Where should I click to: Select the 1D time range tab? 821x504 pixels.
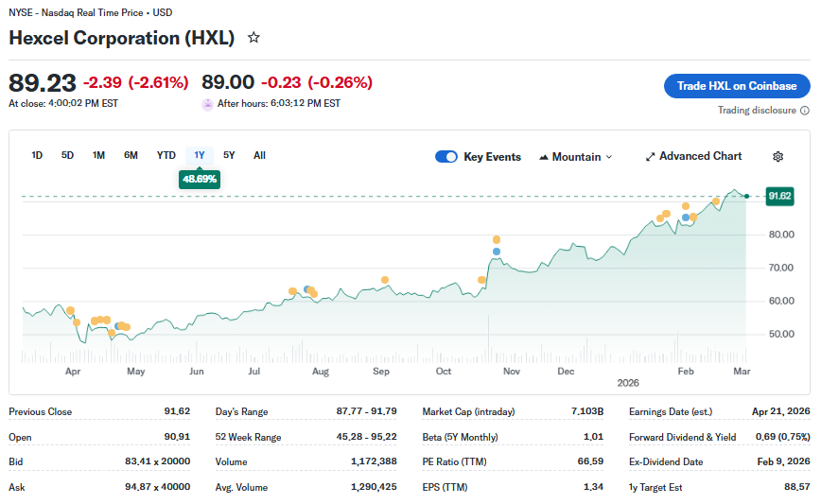click(x=37, y=155)
